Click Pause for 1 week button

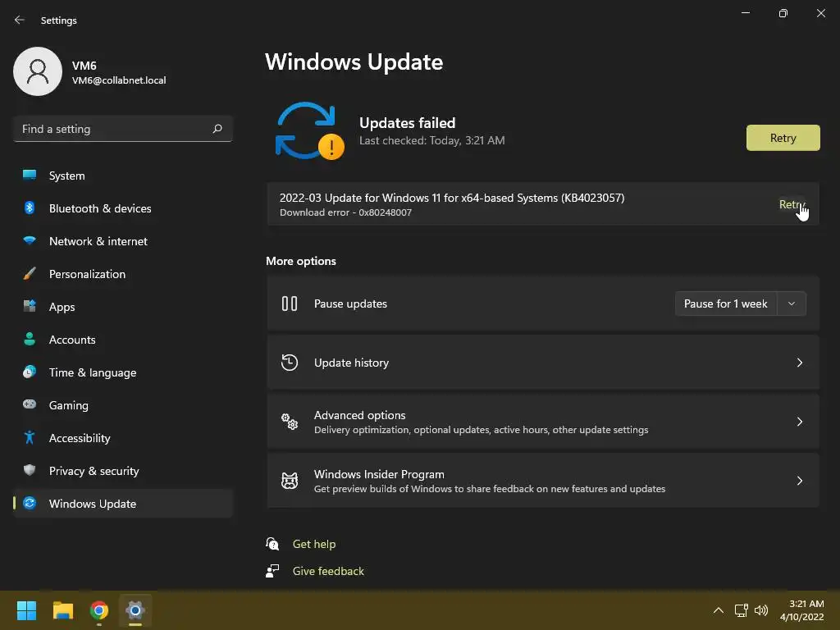pyautogui.click(x=725, y=304)
